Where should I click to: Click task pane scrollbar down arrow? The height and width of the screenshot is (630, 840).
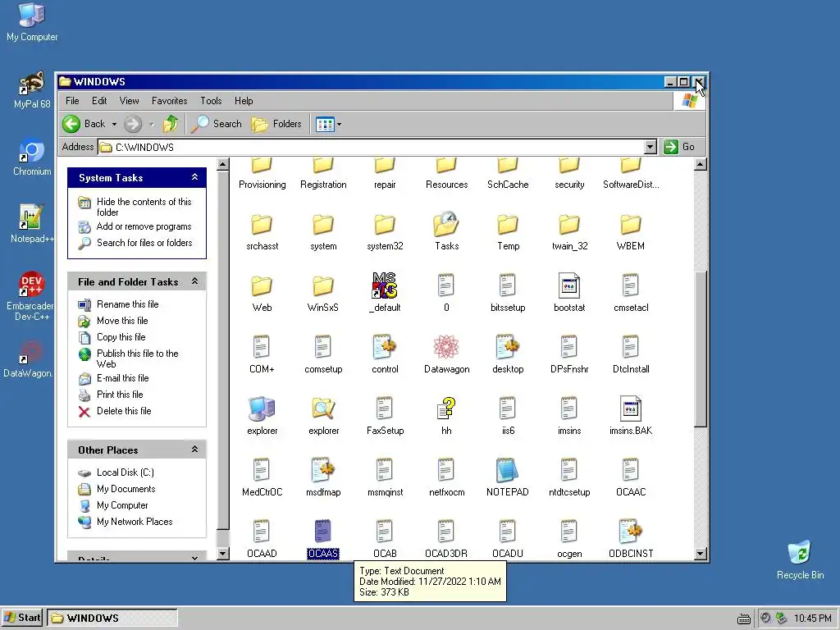coord(223,554)
